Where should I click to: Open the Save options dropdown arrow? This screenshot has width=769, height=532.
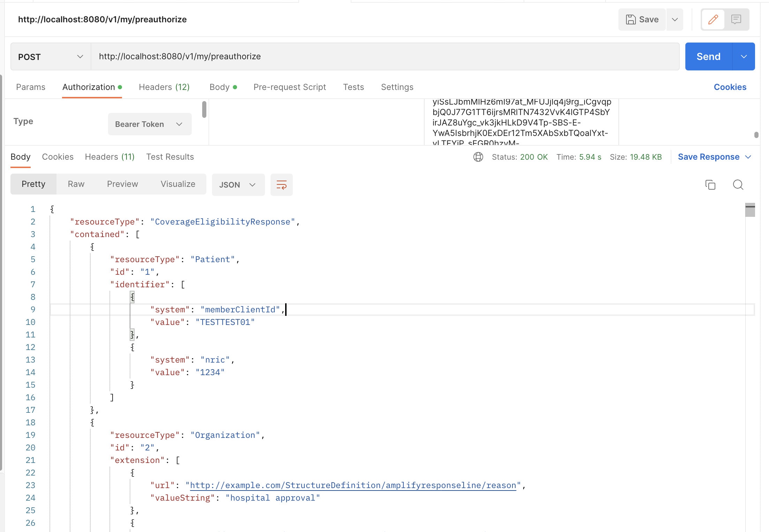(x=675, y=20)
